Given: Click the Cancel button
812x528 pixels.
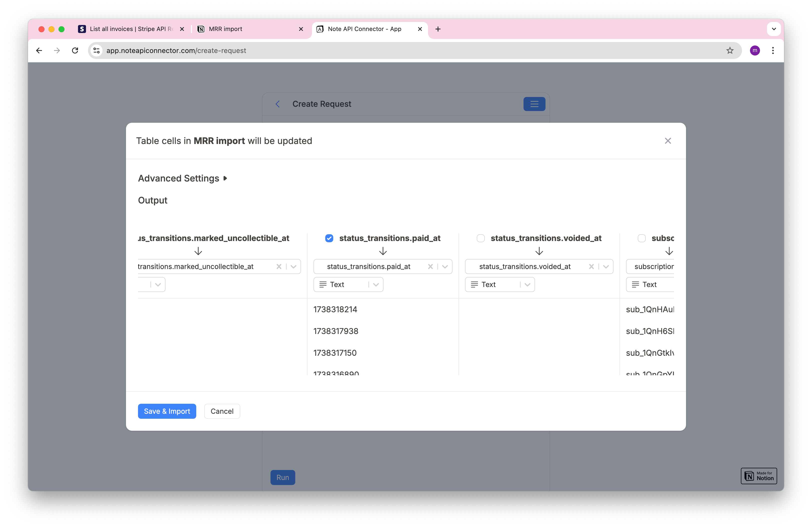Looking at the screenshot, I should point(222,411).
